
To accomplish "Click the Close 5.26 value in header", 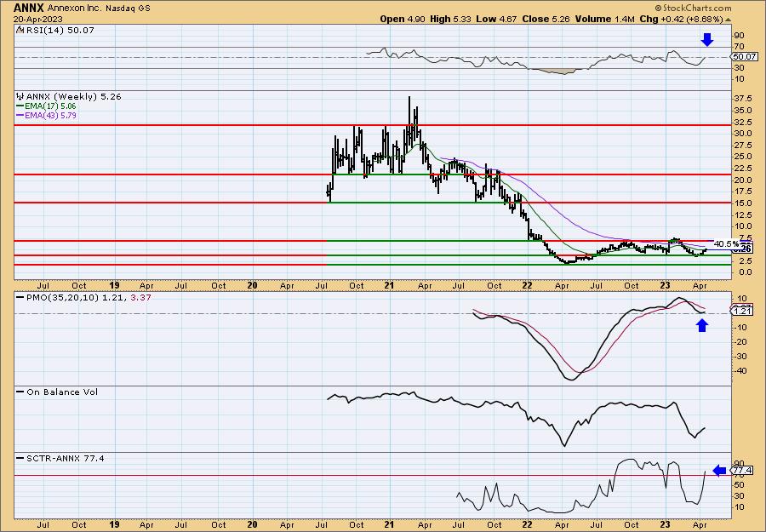I will pos(546,19).
